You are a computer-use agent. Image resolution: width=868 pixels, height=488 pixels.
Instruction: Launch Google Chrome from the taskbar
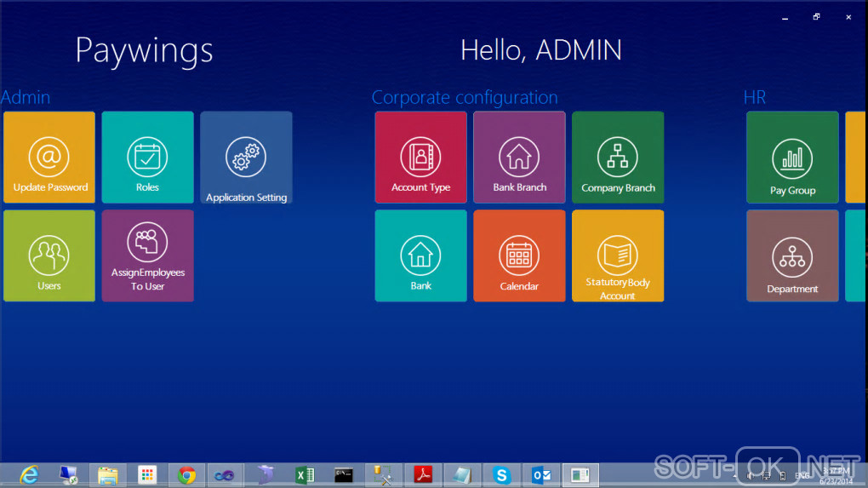pos(186,475)
